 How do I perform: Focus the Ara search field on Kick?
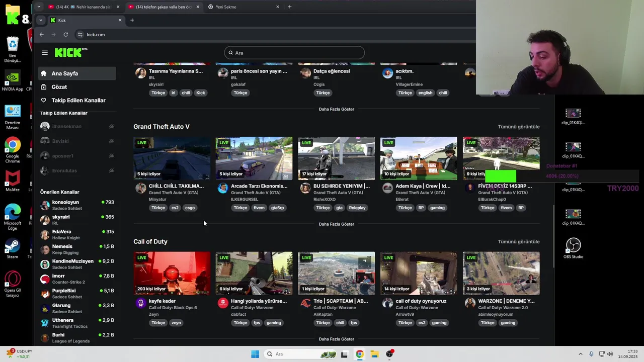coord(294,53)
